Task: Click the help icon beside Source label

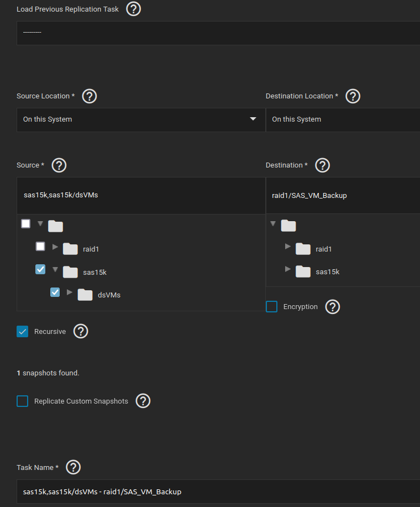Action: pyautogui.click(x=59, y=165)
